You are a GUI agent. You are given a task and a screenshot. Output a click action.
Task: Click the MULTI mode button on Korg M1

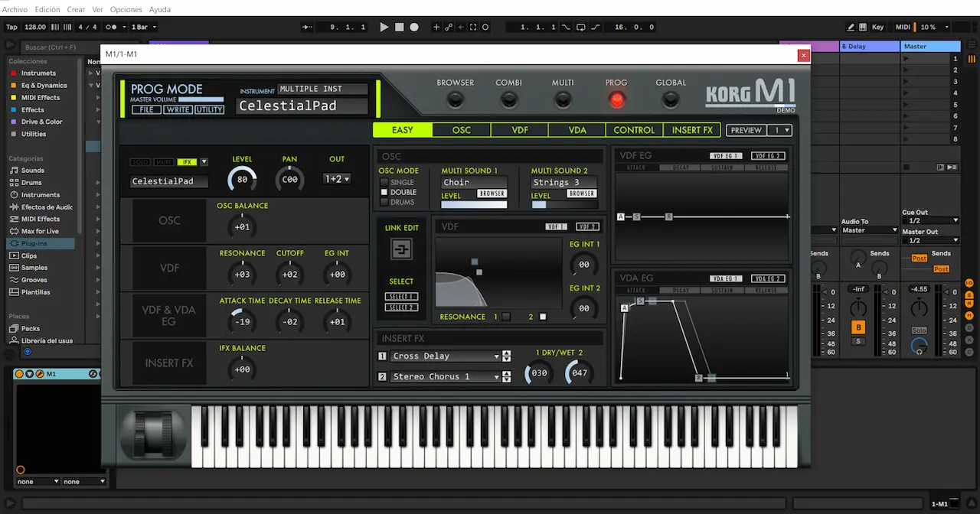tap(563, 99)
